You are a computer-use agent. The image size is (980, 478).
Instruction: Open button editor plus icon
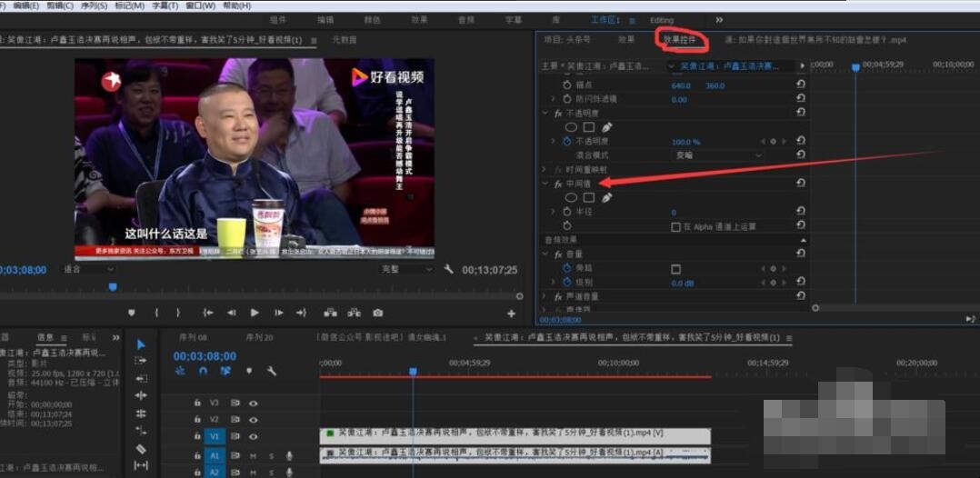511,313
